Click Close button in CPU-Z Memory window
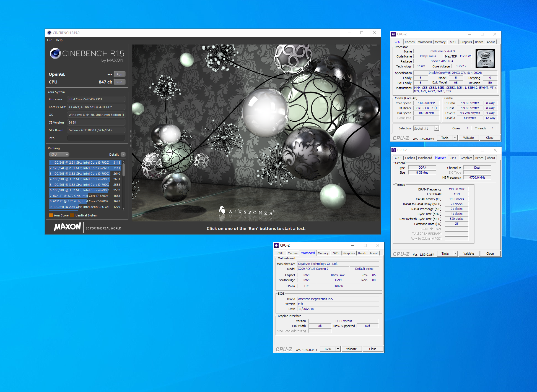Image resolution: width=537 pixels, height=392 pixels. pos(490,254)
